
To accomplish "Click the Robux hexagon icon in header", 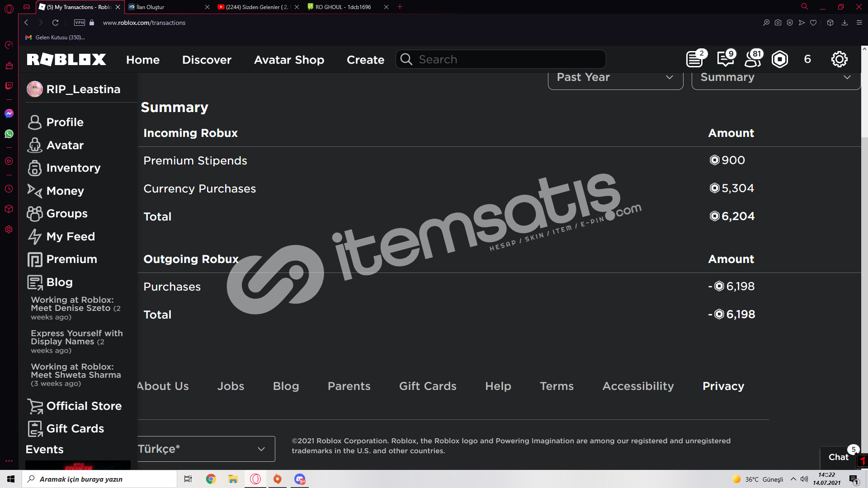I will [780, 59].
